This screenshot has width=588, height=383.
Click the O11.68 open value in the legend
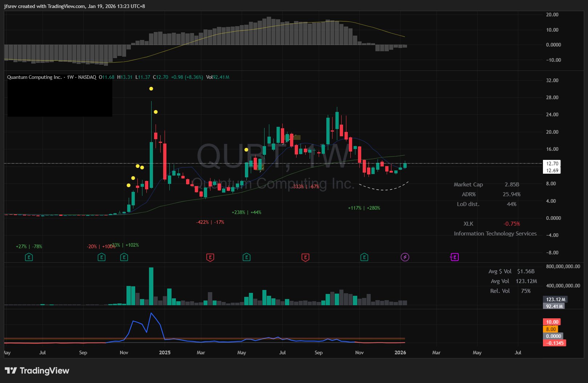click(106, 77)
